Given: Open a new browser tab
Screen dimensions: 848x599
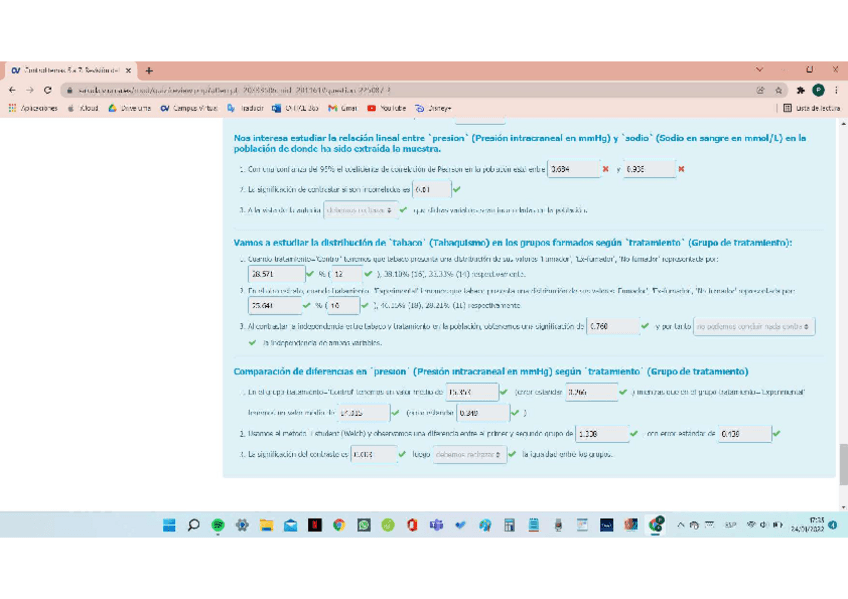Looking at the screenshot, I should [x=149, y=71].
